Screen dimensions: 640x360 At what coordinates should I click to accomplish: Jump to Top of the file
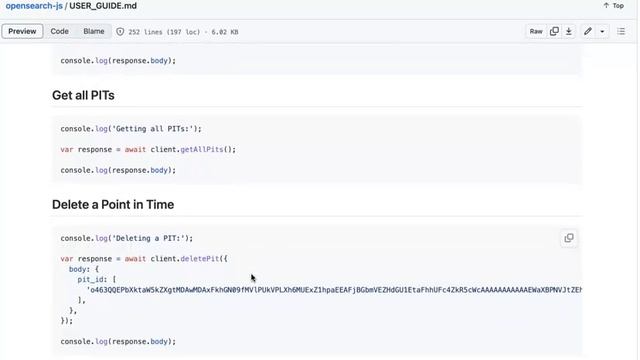point(613,6)
